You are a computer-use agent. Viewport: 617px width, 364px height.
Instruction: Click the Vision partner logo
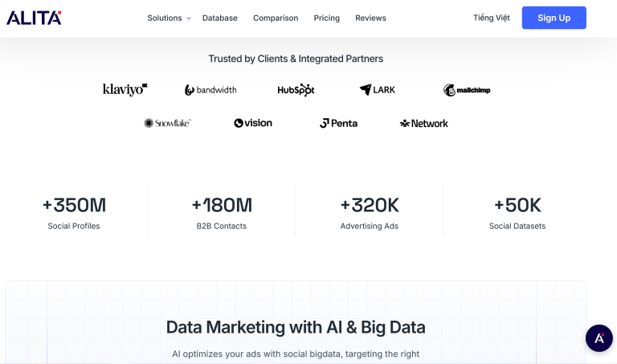coord(253,123)
